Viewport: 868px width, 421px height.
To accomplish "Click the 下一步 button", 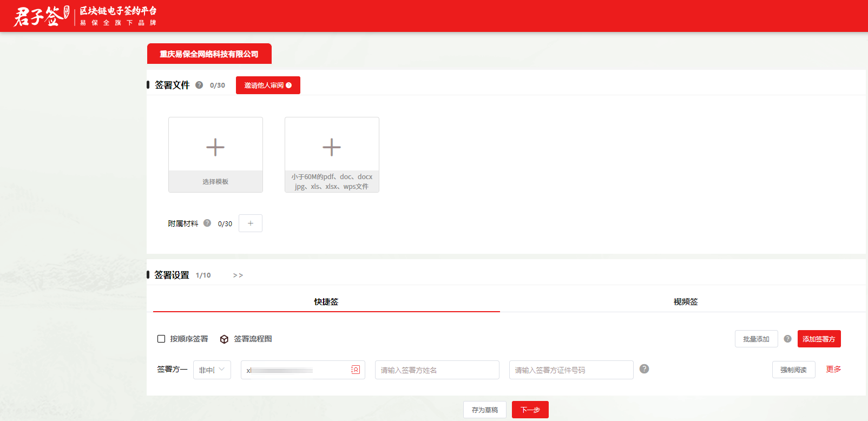I will pyautogui.click(x=530, y=410).
